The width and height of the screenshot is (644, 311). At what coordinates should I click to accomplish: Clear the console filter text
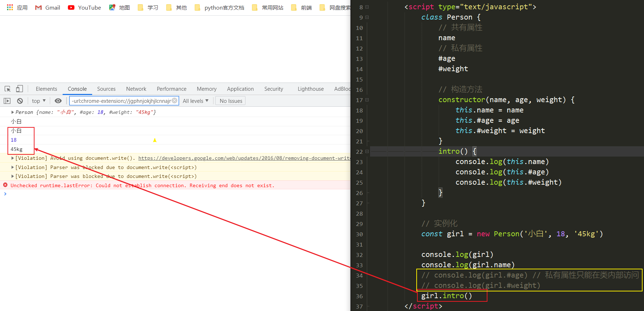point(174,101)
